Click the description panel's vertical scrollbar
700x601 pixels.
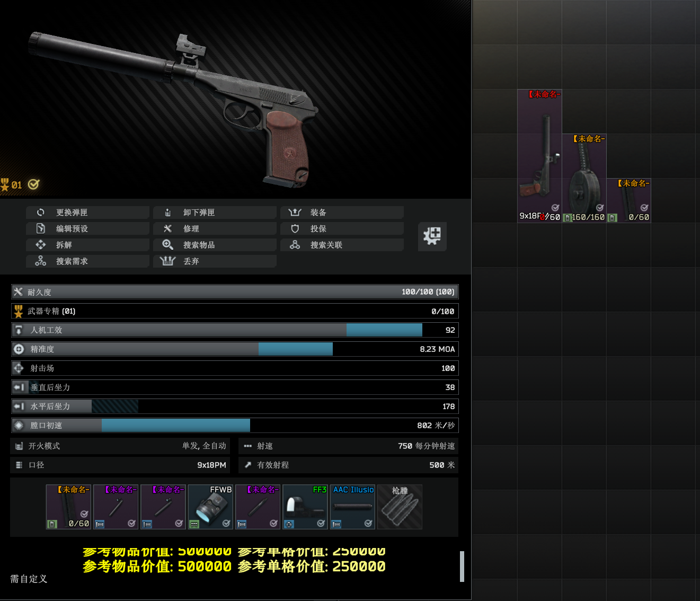462,566
